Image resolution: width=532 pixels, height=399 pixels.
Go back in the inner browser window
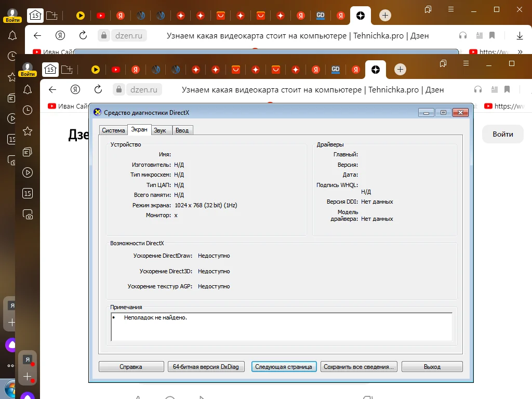point(52,89)
